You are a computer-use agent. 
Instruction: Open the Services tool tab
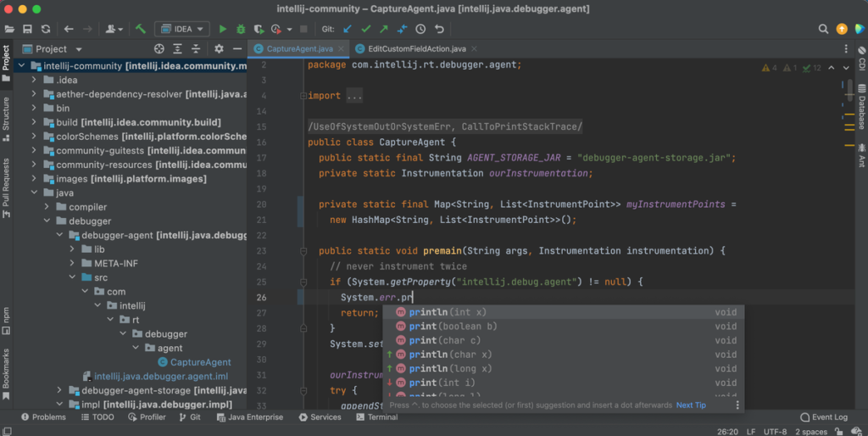point(320,417)
